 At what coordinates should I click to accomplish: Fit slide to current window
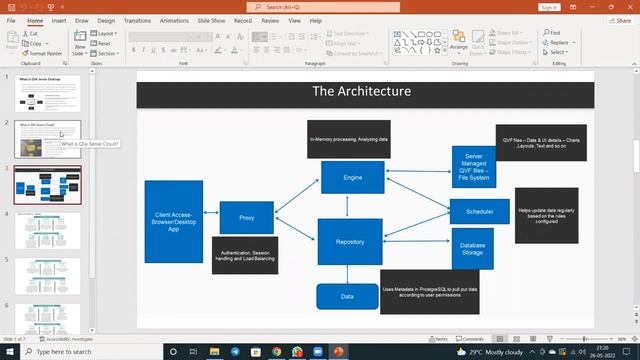(634, 339)
